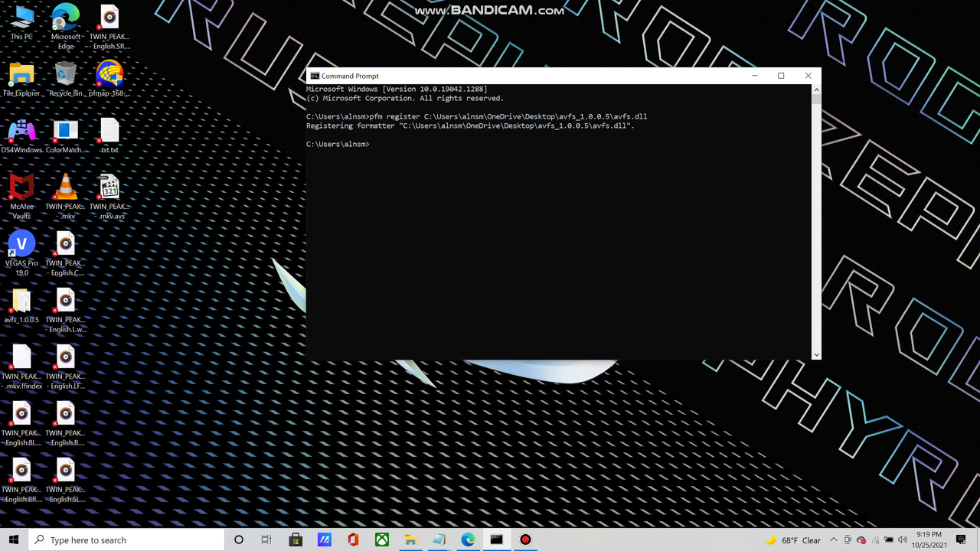The width and height of the screenshot is (980, 551).
Task: Select TWIN_PEAK English.BR audio file
Action: (21, 481)
